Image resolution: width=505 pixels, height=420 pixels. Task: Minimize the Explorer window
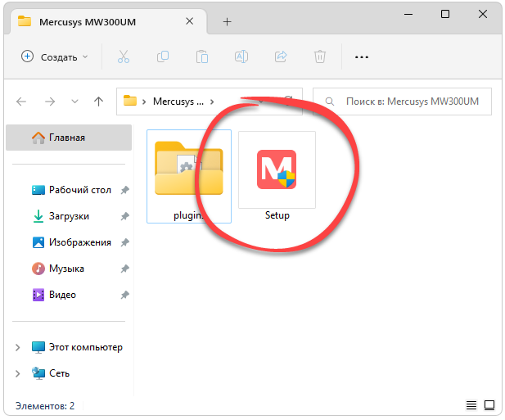pyautogui.click(x=408, y=14)
